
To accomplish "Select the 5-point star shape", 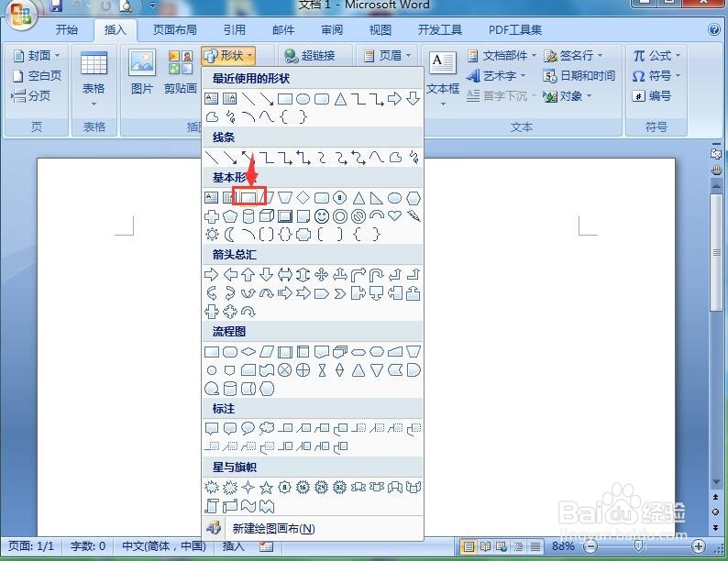I will [266, 488].
